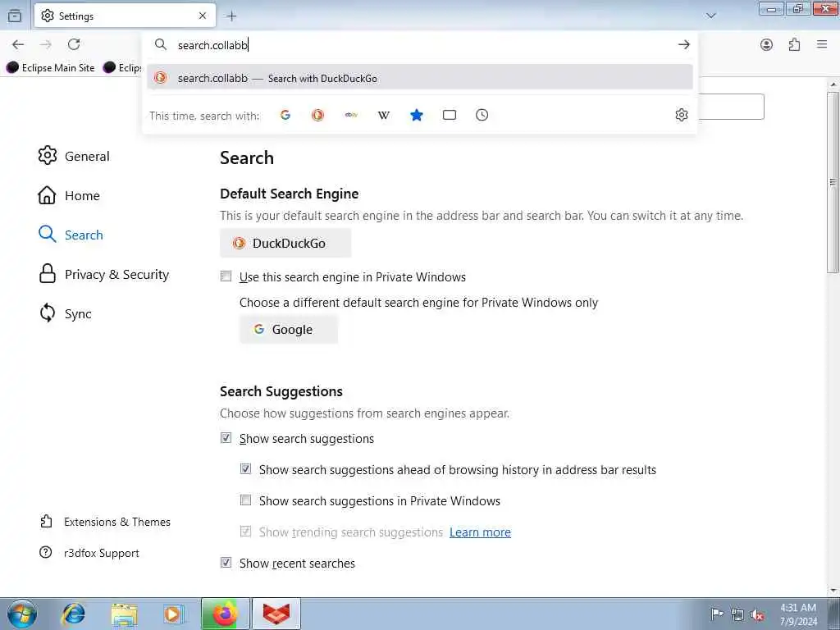840x630 pixels.
Task: Open the list all tabs chevron
Action: click(x=711, y=16)
